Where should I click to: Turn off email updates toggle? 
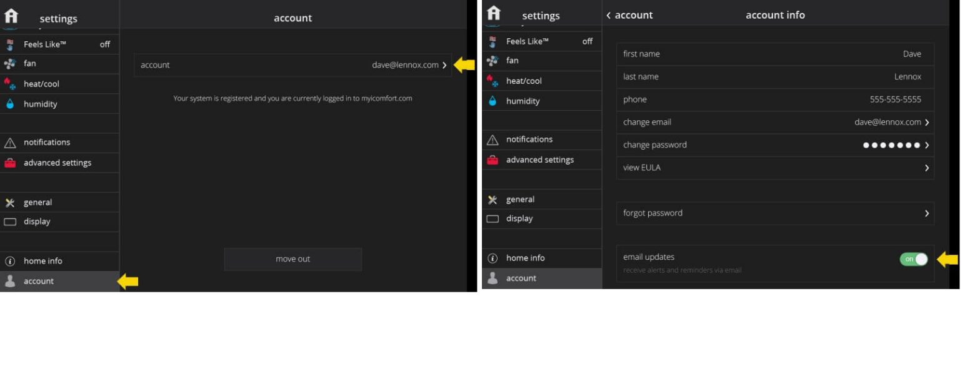coord(914,259)
